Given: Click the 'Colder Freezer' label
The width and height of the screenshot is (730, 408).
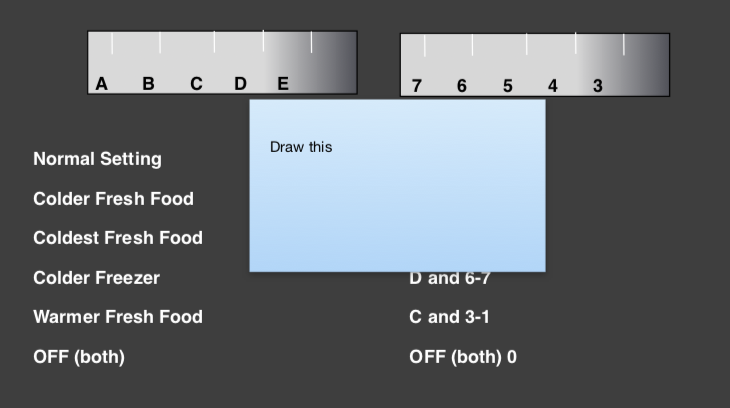Looking at the screenshot, I should tap(96, 278).
